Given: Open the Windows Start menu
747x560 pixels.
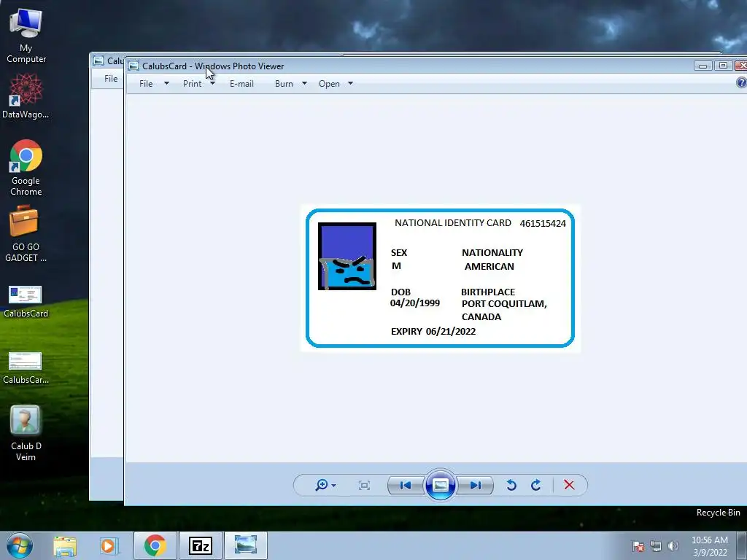Looking at the screenshot, I should 19,545.
